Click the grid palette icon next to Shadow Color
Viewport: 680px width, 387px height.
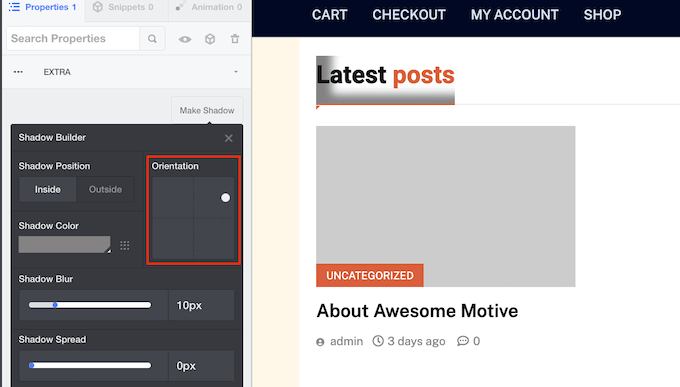click(x=125, y=246)
